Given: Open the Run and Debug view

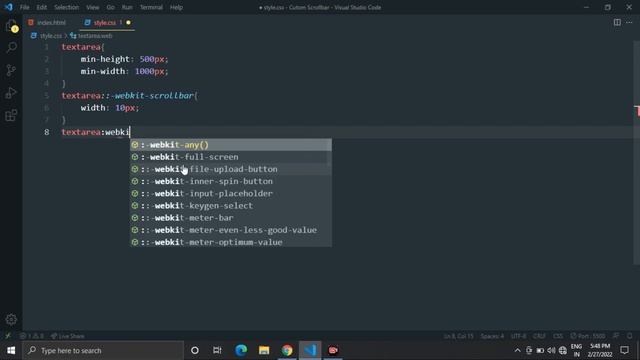Looking at the screenshot, I should (x=11, y=93).
